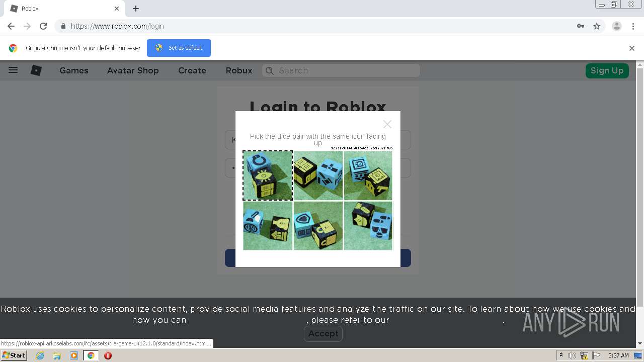This screenshot has width=644, height=362.
Task: Select the bottom-left dice pair image
Action: click(x=268, y=226)
